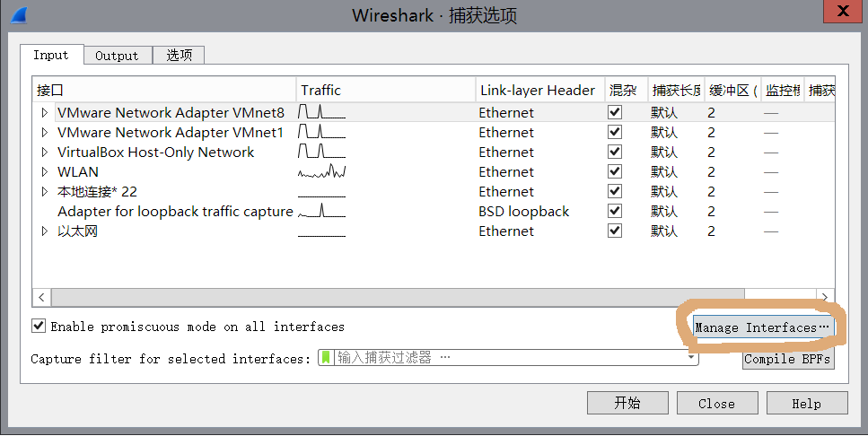Click the Close button
868x436 pixels.
pos(717,403)
